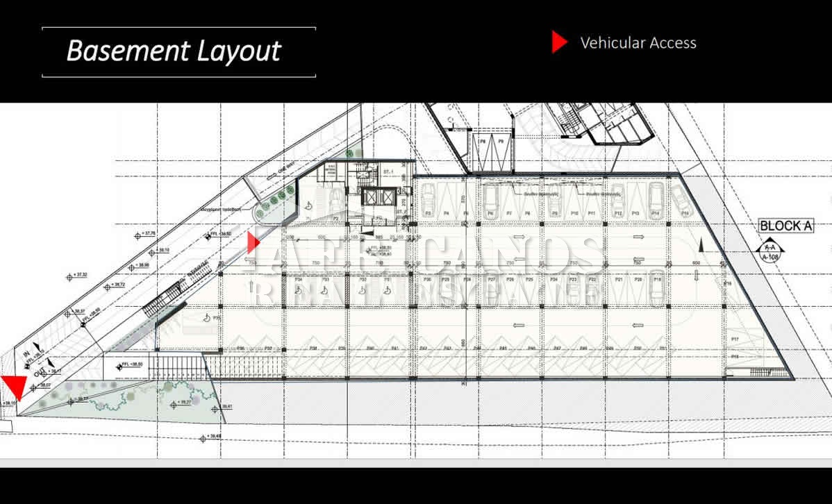Click the Basement Layout title

[x=174, y=51]
